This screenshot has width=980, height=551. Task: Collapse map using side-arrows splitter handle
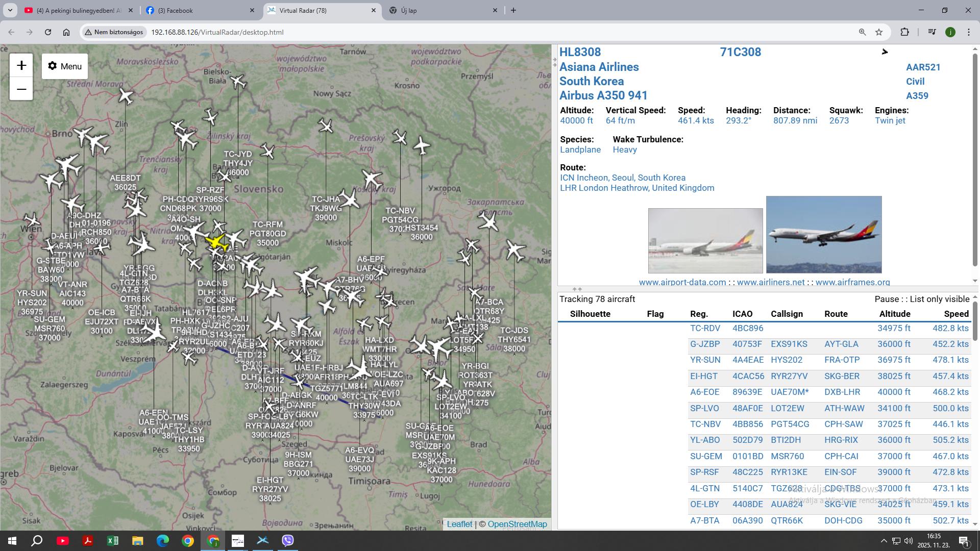click(554, 62)
